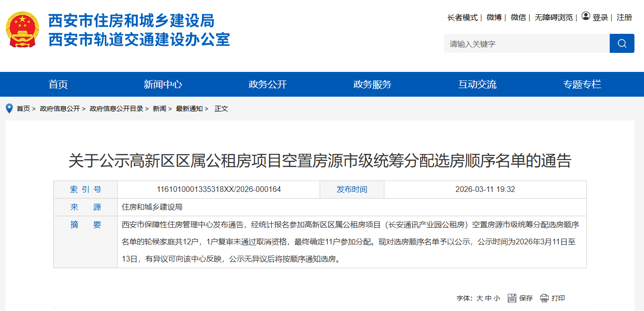Turn on 无障碍浏览 accessibility browsing
Image resolution: width=644 pixels, height=311 pixels.
553,18
